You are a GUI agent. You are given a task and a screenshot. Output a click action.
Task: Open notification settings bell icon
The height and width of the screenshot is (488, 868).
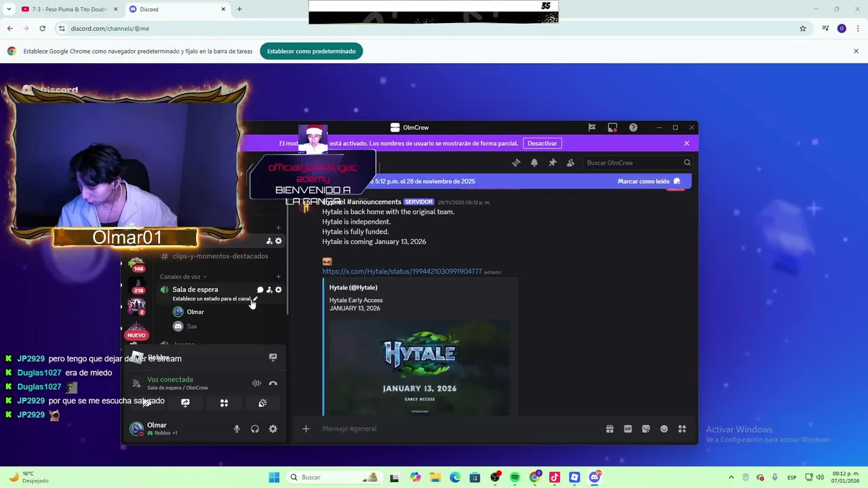(x=534, y=163)
